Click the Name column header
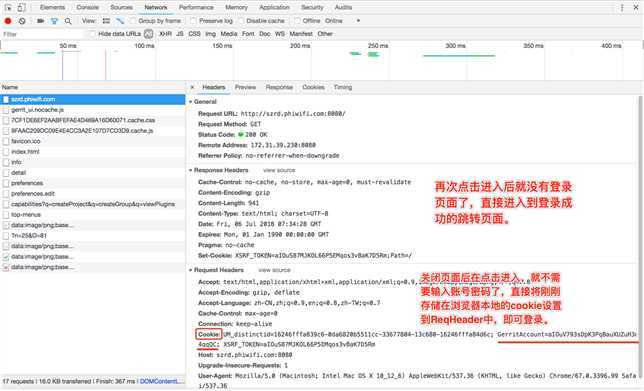 (93, 87)
